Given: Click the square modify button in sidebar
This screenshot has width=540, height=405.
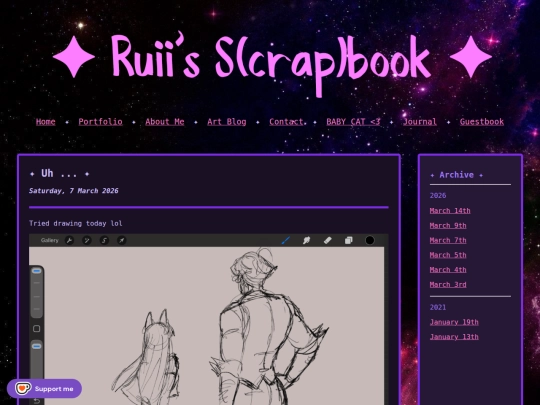Looking at the screenshot, I should [37, 329].
